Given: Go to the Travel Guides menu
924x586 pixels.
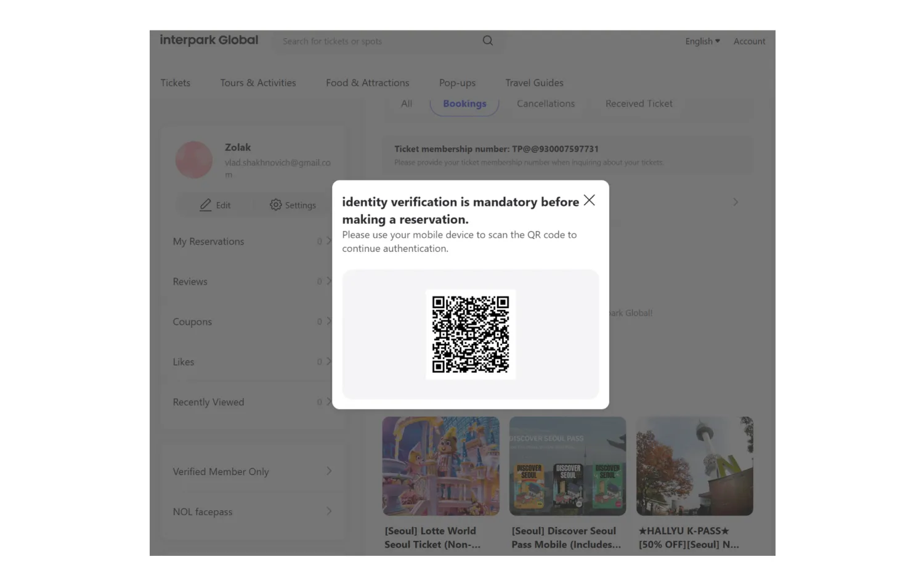Looking at the screenshot, I should (x=534, y=83).
